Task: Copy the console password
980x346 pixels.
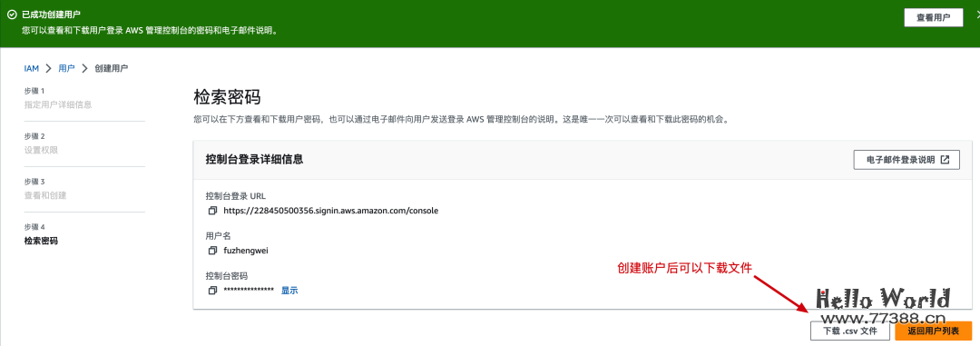Action: coord(212,291)
